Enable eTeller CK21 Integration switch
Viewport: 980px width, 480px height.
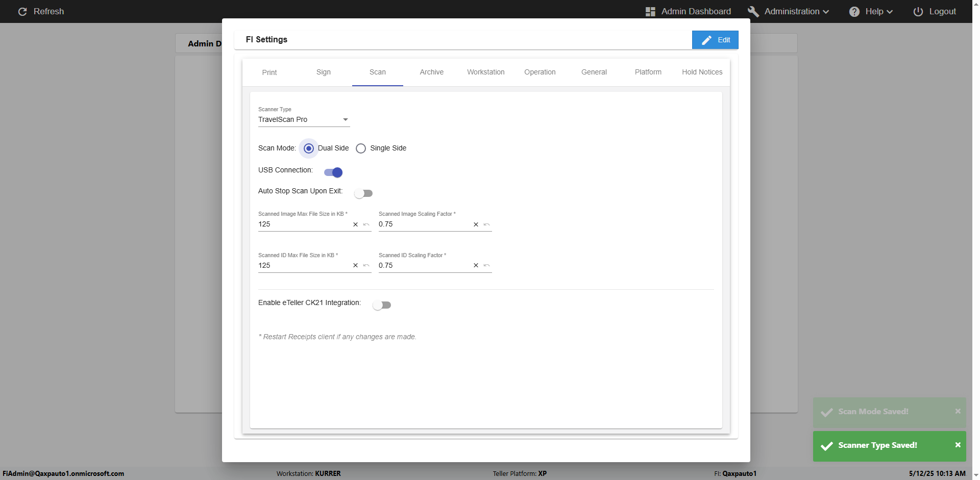click(x=382, y=305)
